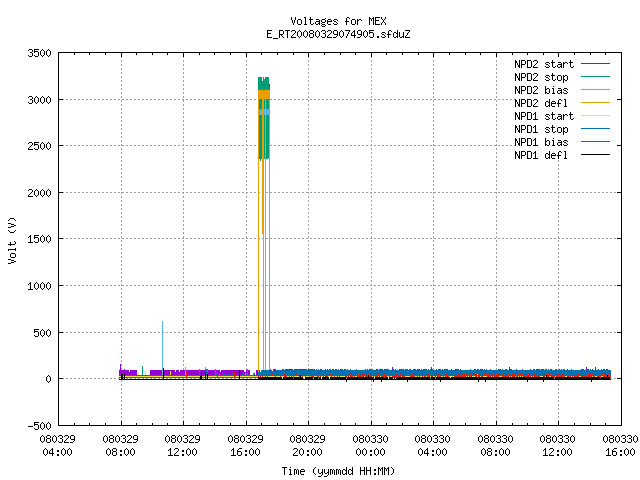The width and height of the screenshot is (640, 480).
Task: Click the '080330 12:00' time tick label
Action: (557, 446)
